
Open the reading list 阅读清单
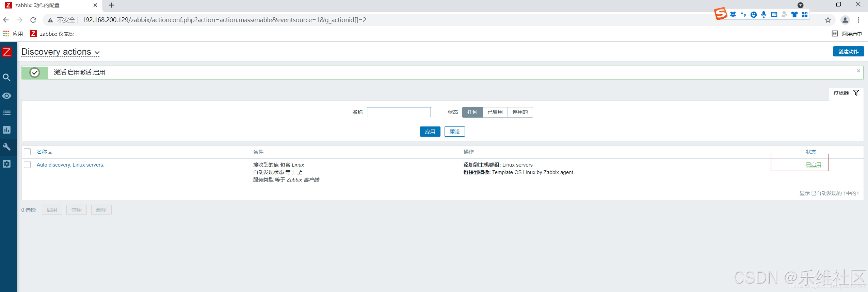[x=847, y=34]
